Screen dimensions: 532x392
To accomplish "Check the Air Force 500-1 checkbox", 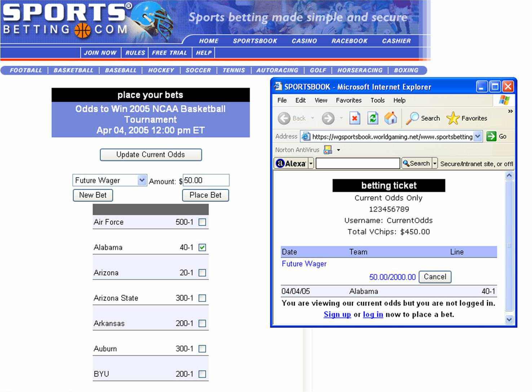I will pyautogui.click(x=203, y=222).
